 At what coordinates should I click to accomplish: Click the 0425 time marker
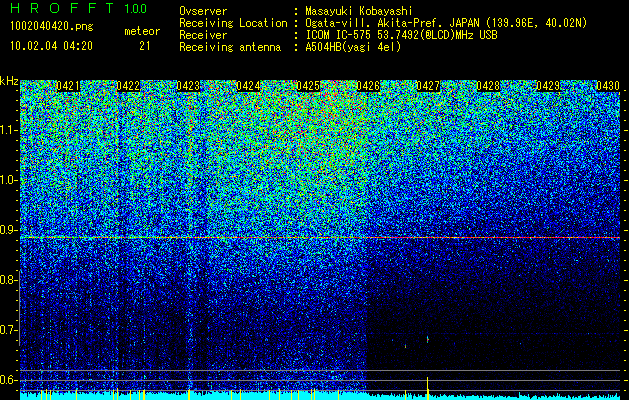(308, 86)
